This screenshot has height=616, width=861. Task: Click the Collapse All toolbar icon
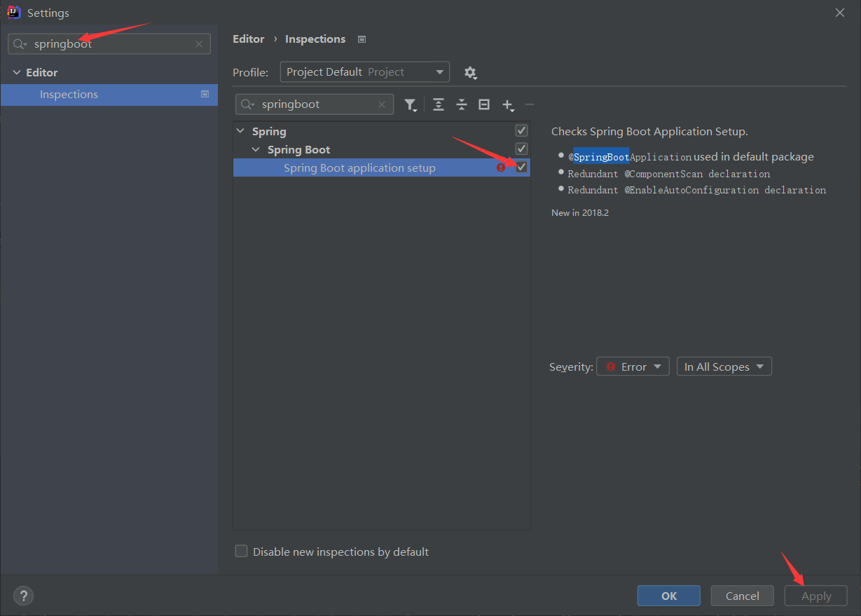click(462, 104)
